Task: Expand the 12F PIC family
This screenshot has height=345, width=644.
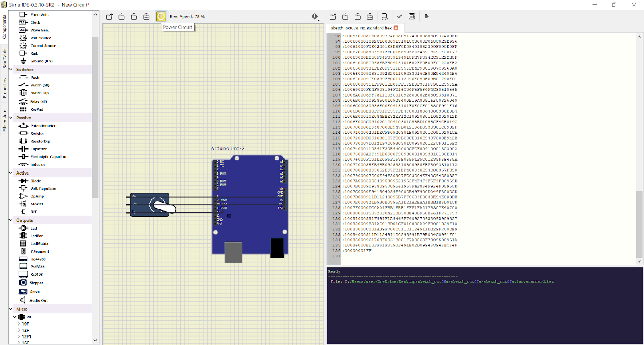Action: (x=19, y=330)
